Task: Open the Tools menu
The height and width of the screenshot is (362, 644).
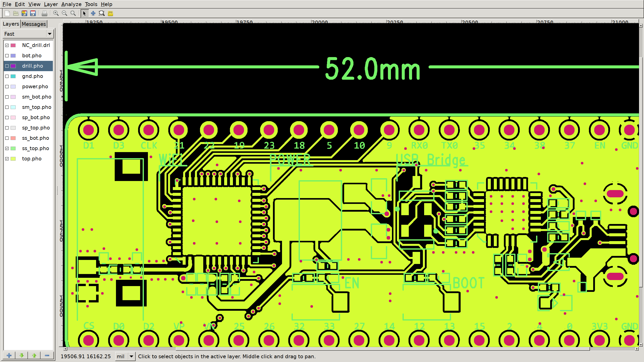Action: pos(91,4)
